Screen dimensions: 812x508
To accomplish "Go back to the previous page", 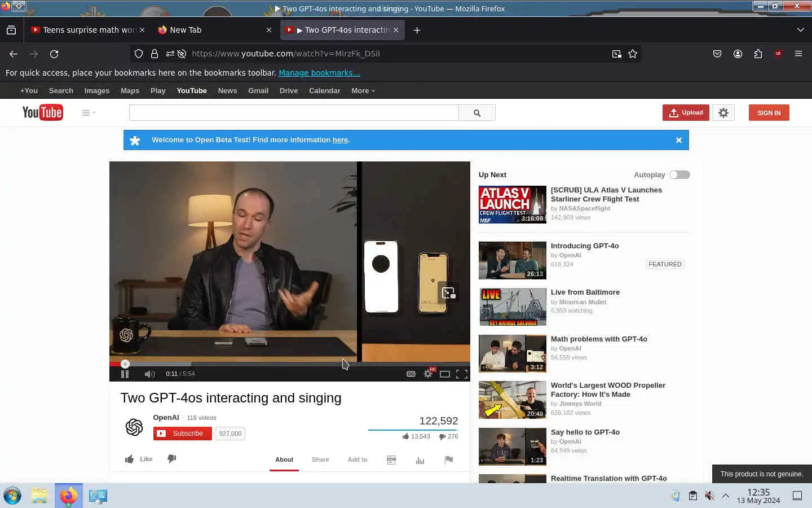I will [14, 54].
